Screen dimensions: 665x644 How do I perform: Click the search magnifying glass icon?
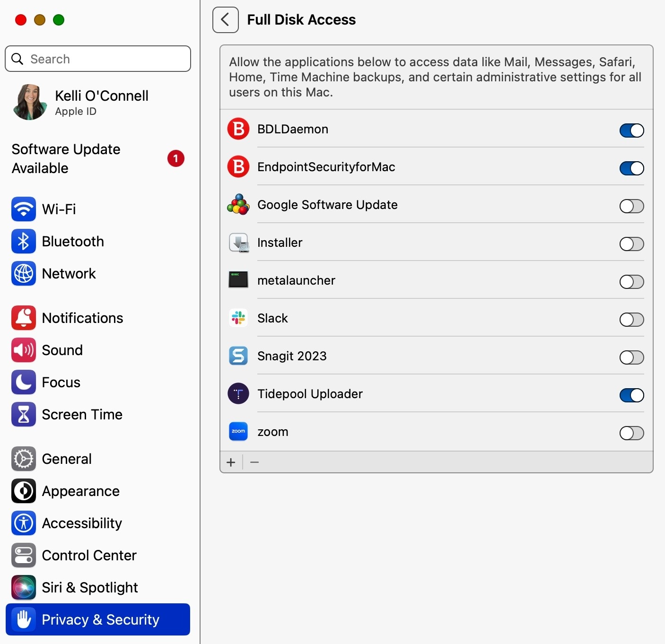[17, 59]
